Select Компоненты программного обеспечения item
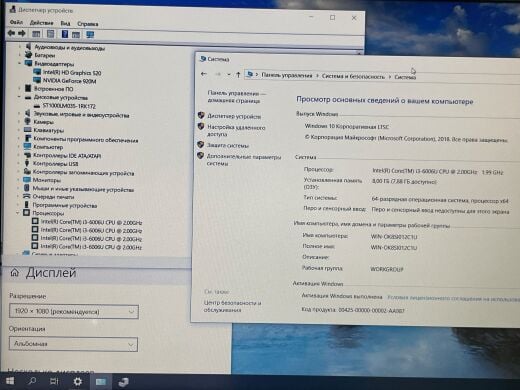The image size is (520, 390). pos(85,139)
